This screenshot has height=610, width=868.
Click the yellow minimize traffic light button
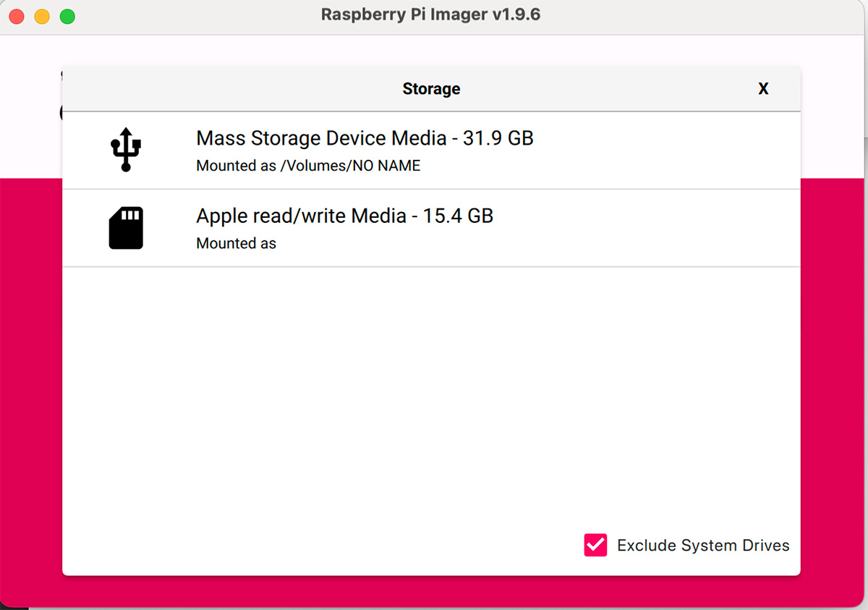tap(41, 15)
